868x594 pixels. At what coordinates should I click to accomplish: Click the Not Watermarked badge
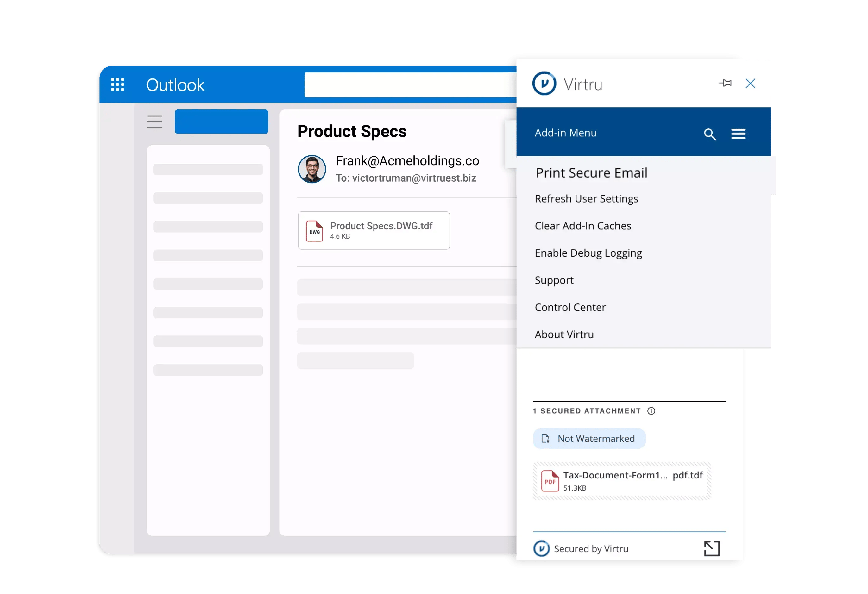(589, 439)
